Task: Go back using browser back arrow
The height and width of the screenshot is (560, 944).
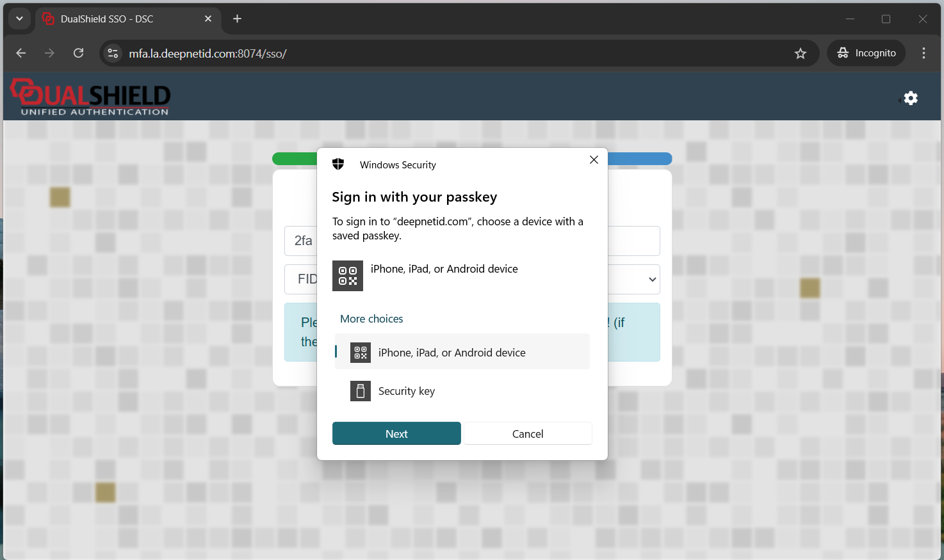Action: pyautogui.click(x=21, y=53)
